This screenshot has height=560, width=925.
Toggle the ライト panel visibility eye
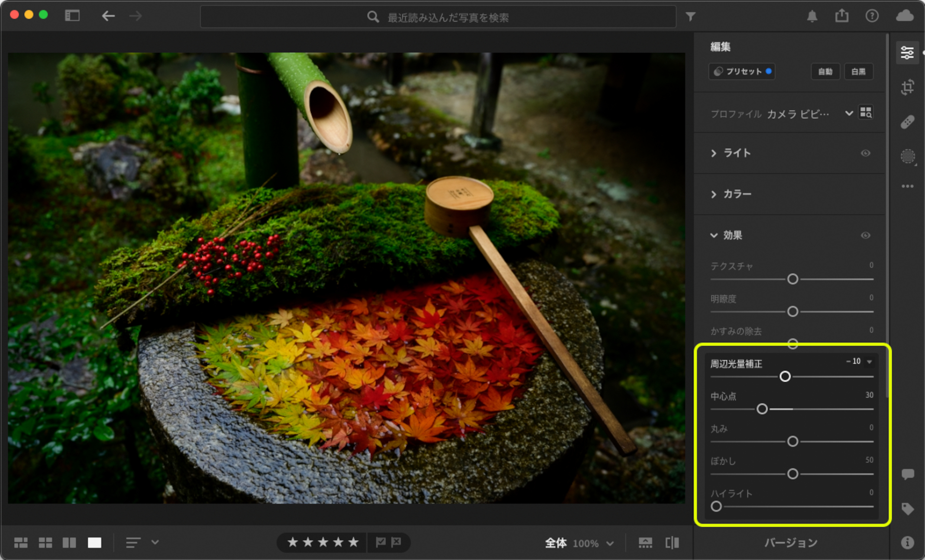(865, 153)
